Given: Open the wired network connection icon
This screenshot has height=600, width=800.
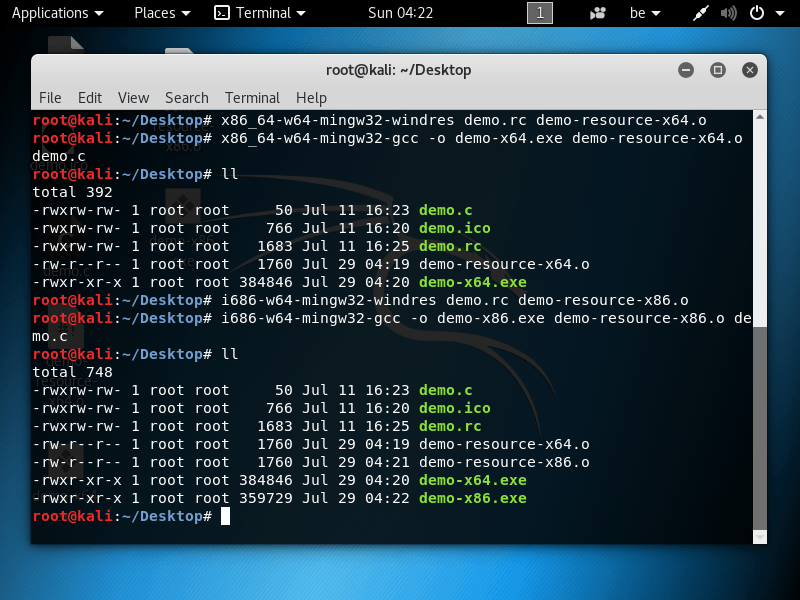Looking at the screenshot, I should coord(700,13).
